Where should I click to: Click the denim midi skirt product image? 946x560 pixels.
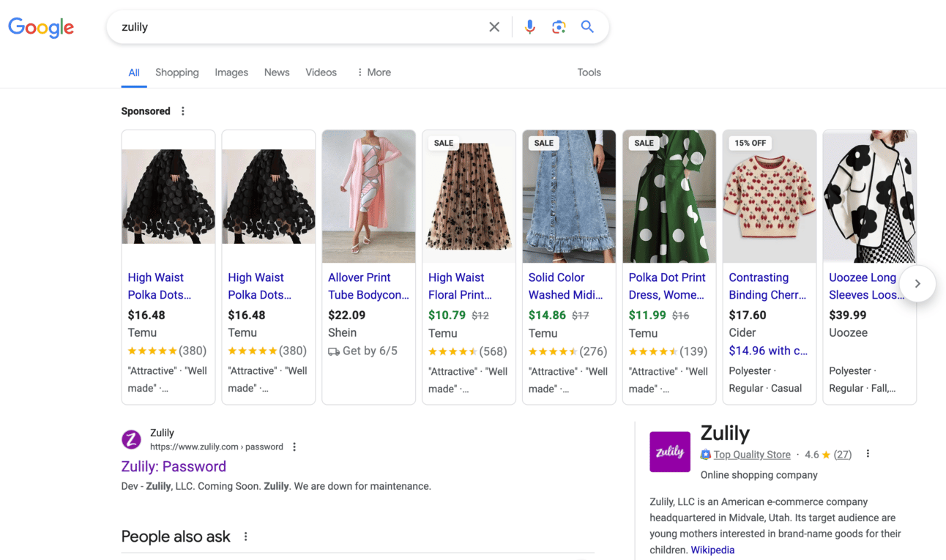[569, 196]
